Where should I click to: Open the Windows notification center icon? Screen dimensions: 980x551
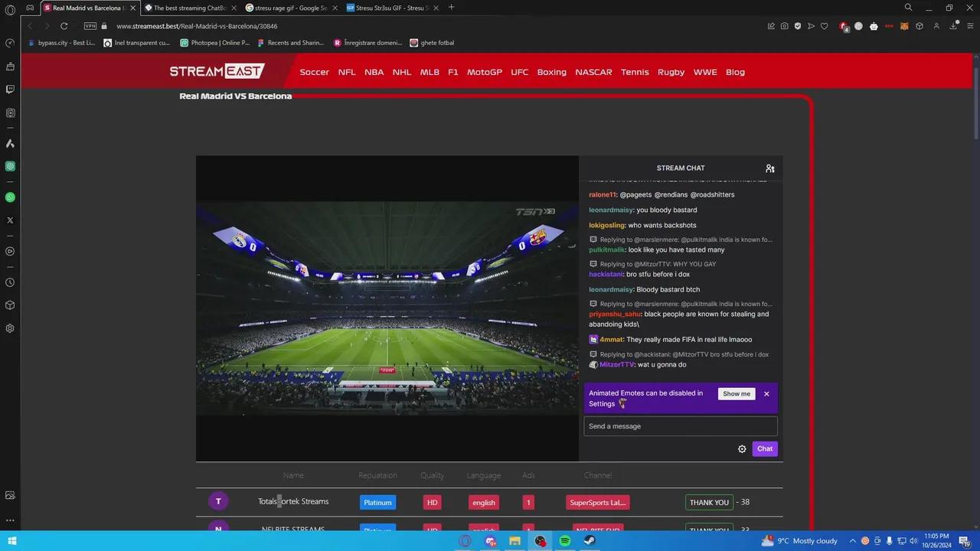point(965,541)
